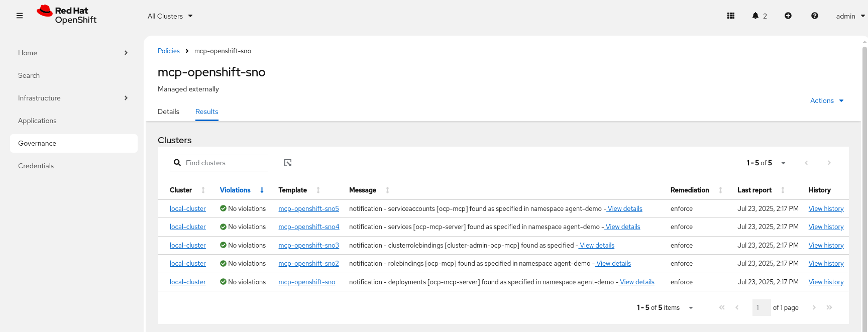Click the page number input box
The image size is (868, 332).
coord(762,307)
